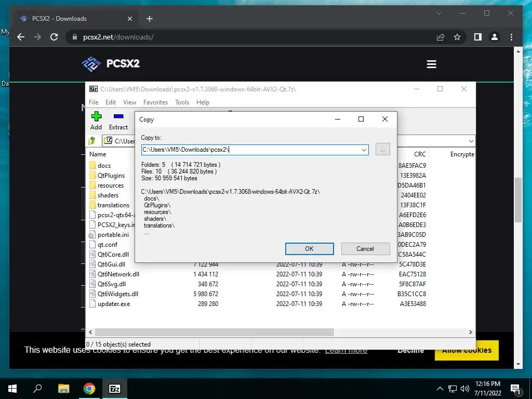Select the resources folder icon

click(x=92, y=185)
